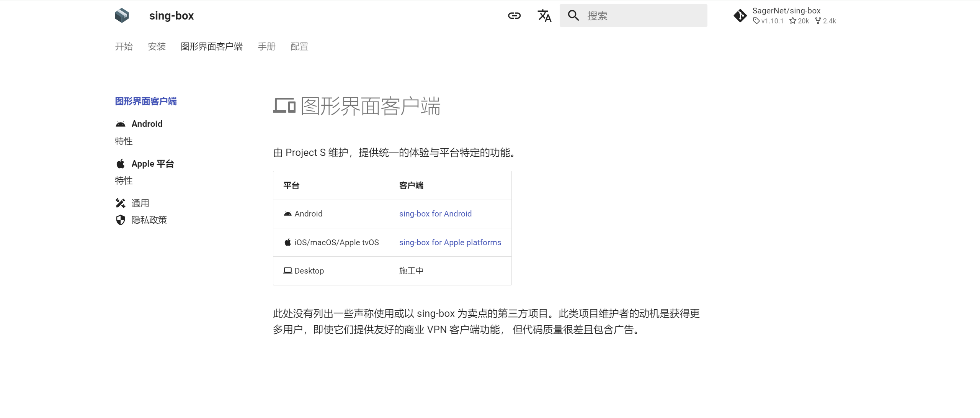This screenshot has width=980, height=418.
Task: Click the sing-box cube logo
Action: (x=122, y=16)
